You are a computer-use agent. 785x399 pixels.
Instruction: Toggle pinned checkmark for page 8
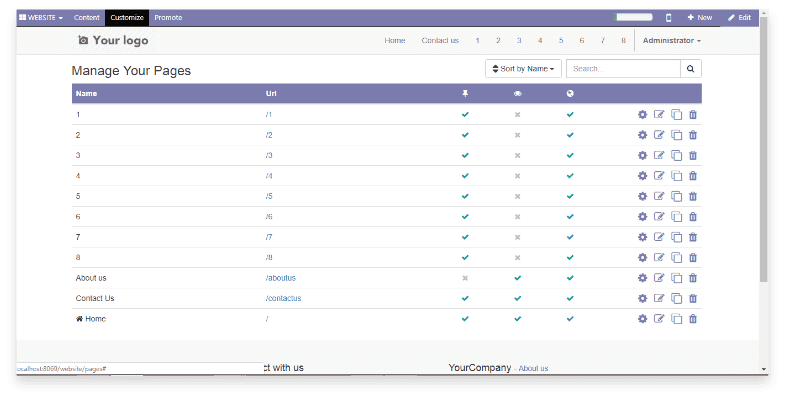point(465,257)
